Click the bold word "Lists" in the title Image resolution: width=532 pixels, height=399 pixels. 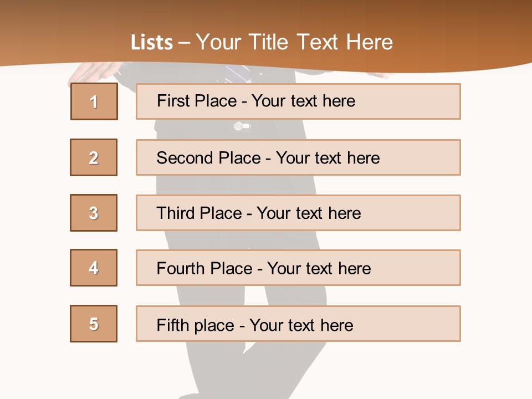151,43
